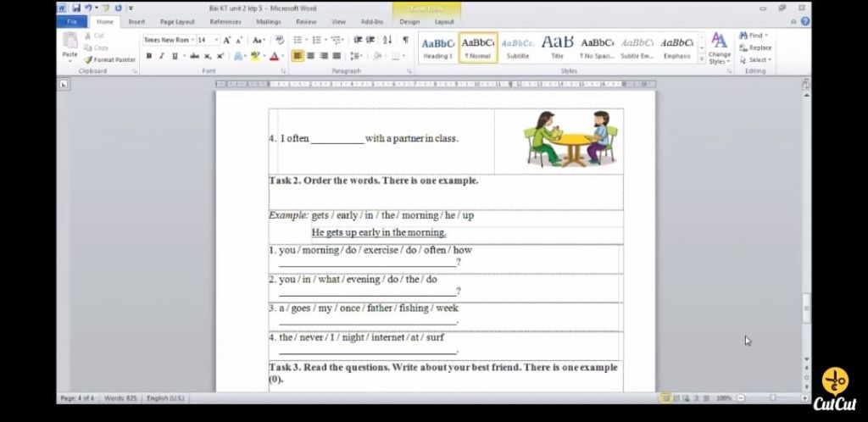Click the Grow Font icon
Viewport: 868px width, 422px height.
(x=227, y=41)
